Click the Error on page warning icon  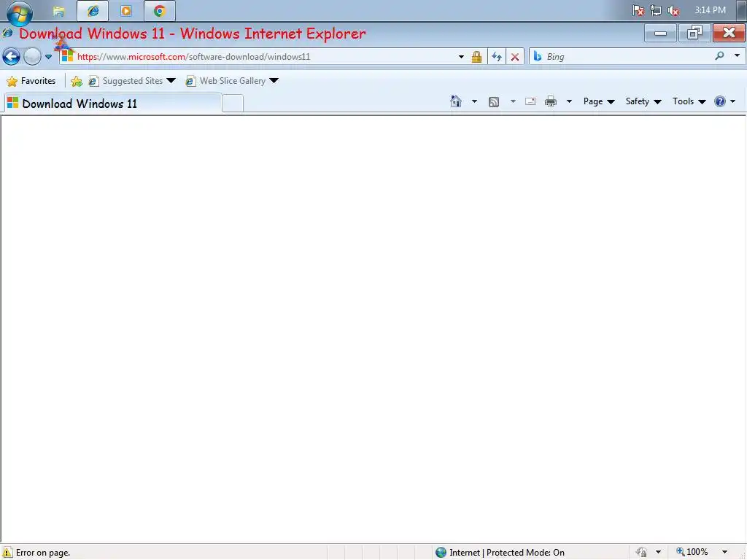(x=7, y=553)
